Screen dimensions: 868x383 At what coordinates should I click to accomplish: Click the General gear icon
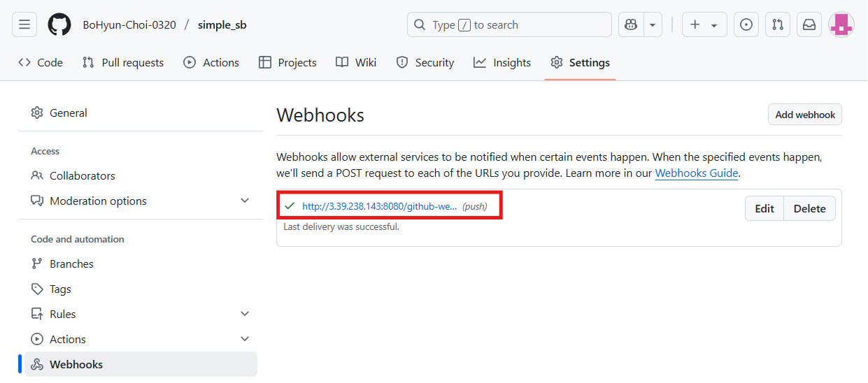click(37, 113)
